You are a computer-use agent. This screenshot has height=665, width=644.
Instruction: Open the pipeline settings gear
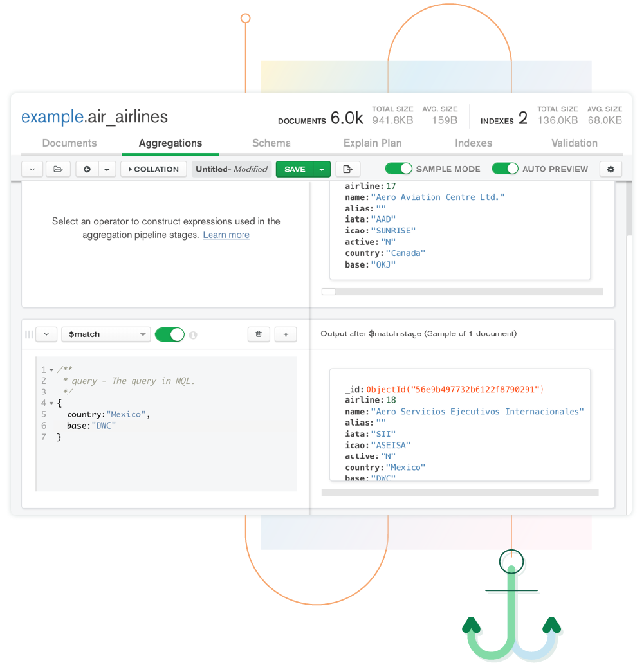coord(611,169)
